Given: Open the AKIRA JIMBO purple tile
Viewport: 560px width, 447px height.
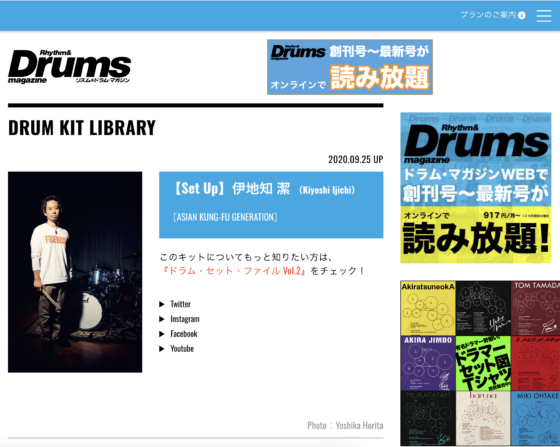Looking at the screenshot, I should click(428, 363).
